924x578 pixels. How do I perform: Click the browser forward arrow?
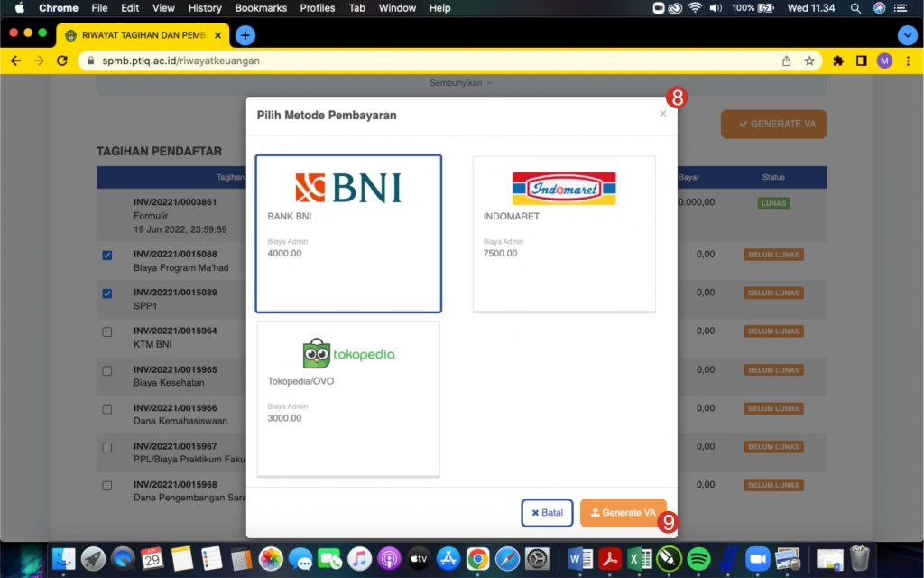tap(39, 61)
